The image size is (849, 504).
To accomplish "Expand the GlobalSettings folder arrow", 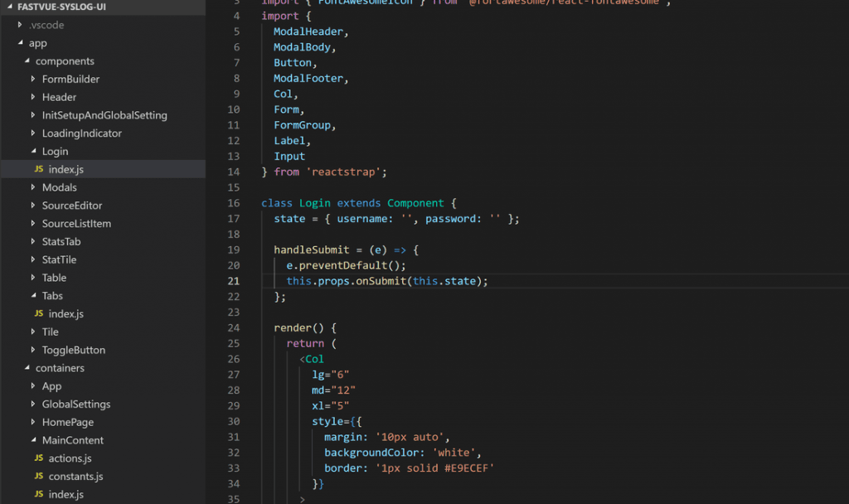I will (x=33, y=404).
